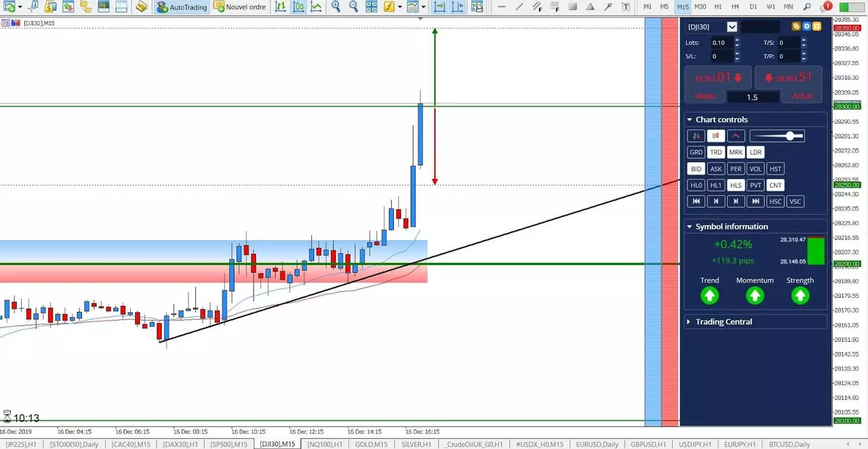Toggle the ASK price line button

[716, 169]
